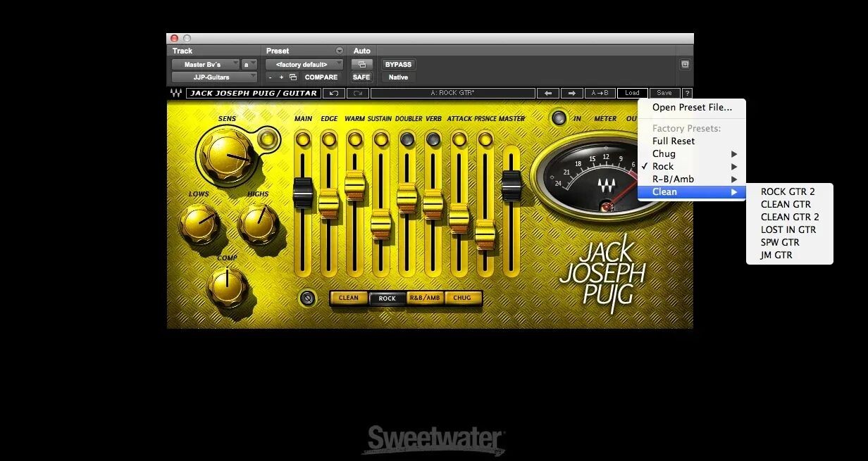The height and width of the screenshot is (461, 868).
Task: Expand the Chug presets submenu
Action: [691, 153]
